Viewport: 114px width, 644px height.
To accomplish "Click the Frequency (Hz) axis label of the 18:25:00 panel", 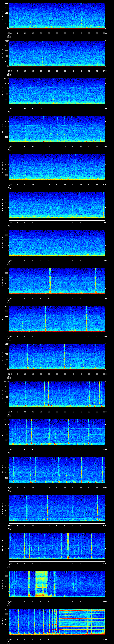I will click(3, 16).
